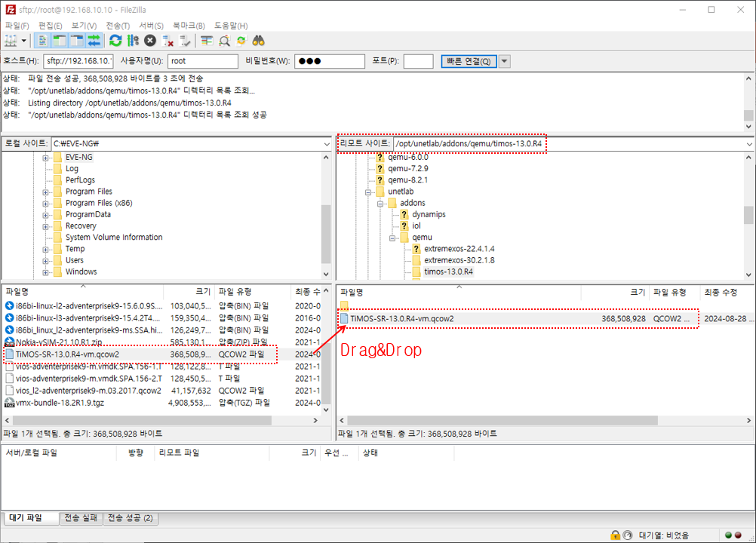This screenshot has height=543, width=756.
Task: Open 북마크(B) menu
Action: 189,26
